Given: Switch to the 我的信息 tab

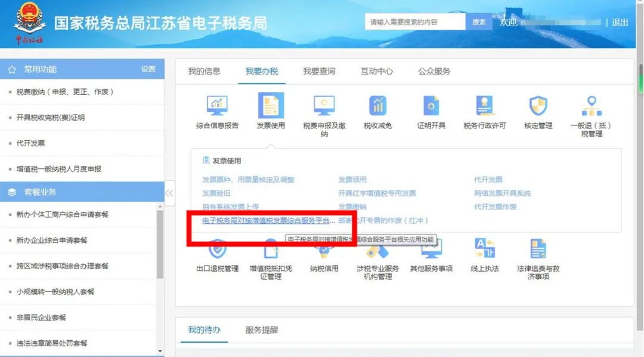Looking at the screenshot, I should [204, 72].
